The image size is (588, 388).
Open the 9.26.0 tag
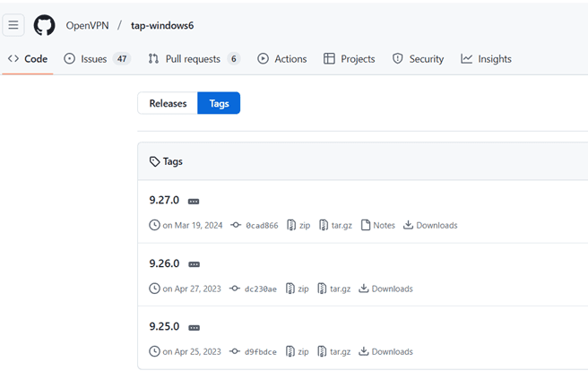click(164, 263)
